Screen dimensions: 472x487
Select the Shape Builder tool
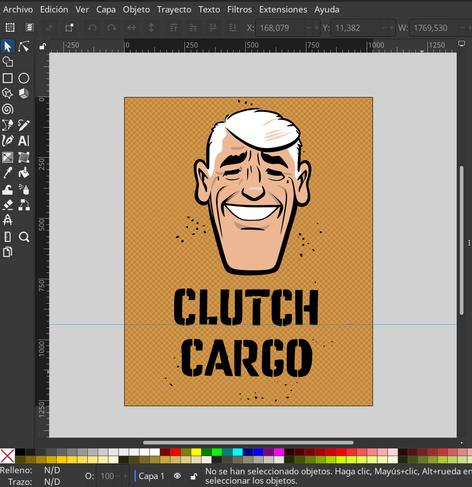[8, 62]
